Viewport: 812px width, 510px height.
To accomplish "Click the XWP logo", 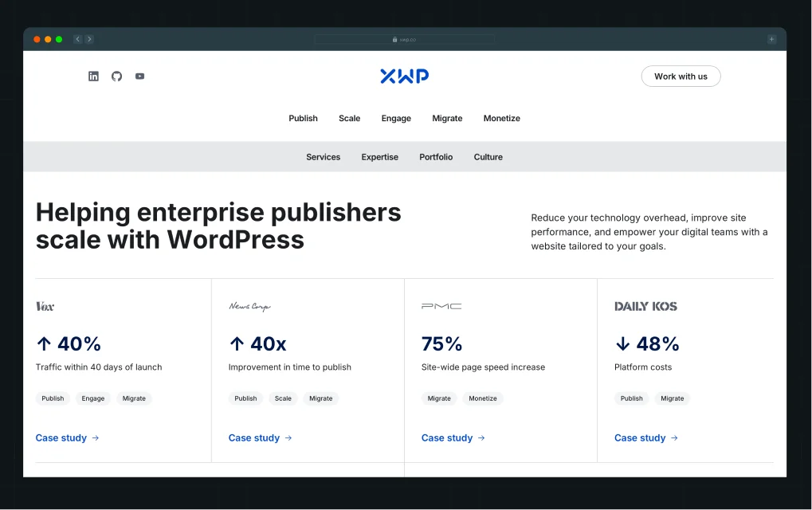I will pos(405,76).
